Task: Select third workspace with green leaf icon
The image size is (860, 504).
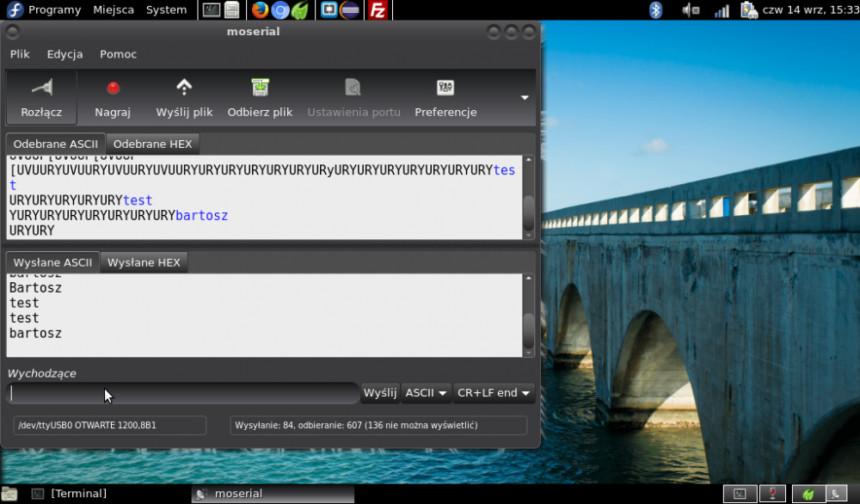Action: [808, 494]
